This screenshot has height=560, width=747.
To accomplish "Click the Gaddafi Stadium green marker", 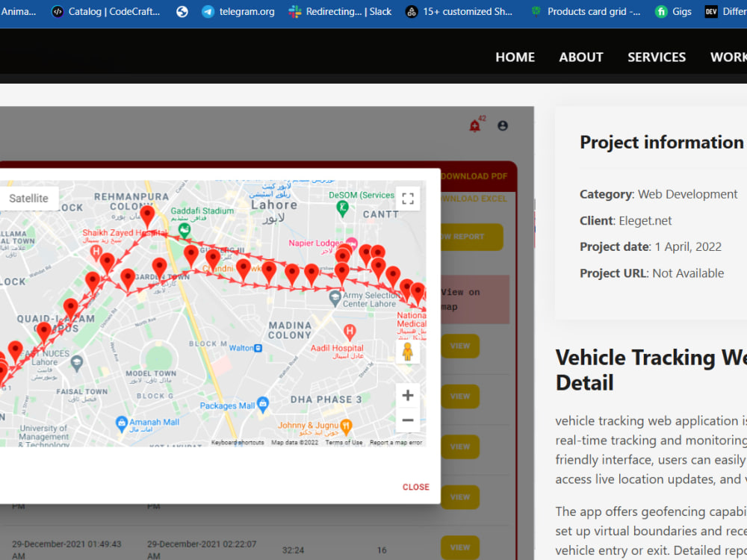I will 185,231.
